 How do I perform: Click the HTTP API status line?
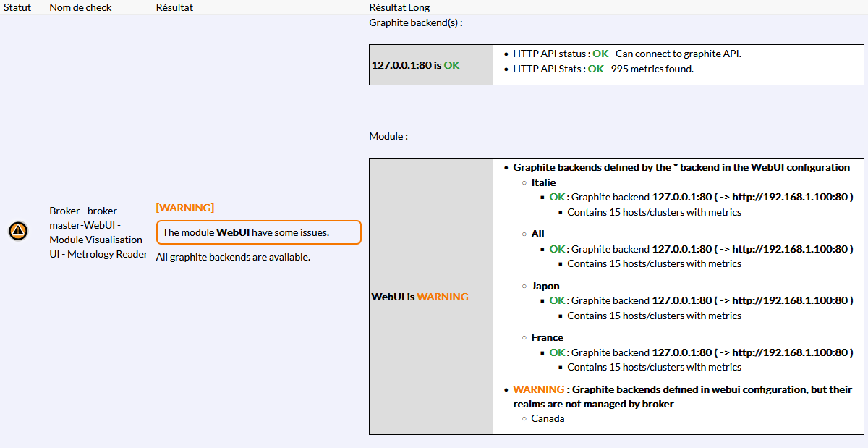(x=626, y=54)
